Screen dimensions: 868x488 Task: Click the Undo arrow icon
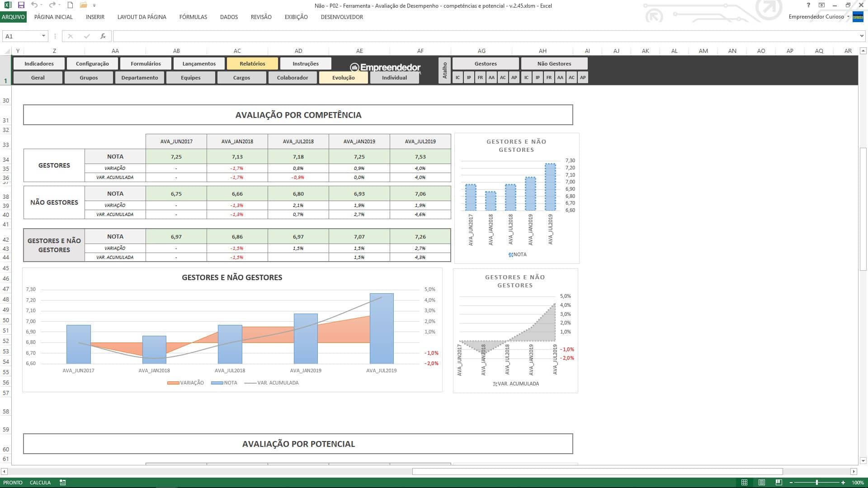pyautogui.click(x=34, y=5)
